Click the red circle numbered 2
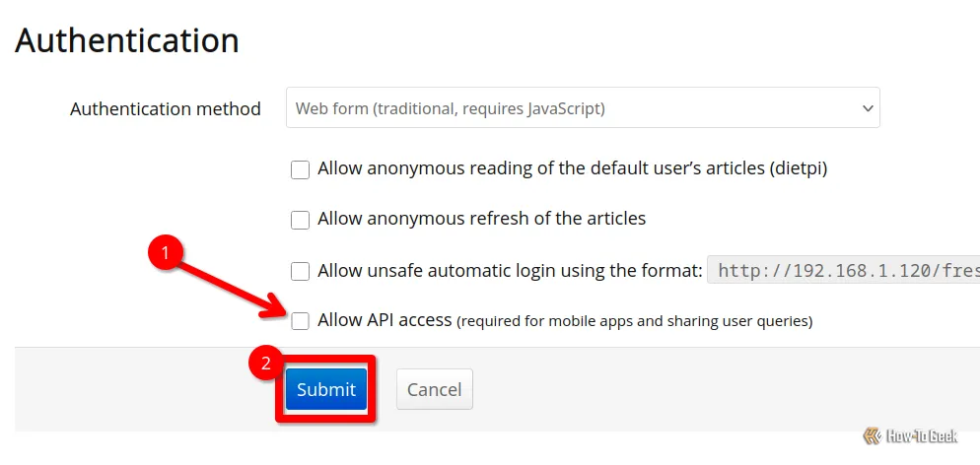The width and height of the screenshot is (980, 465). point(266,364)
